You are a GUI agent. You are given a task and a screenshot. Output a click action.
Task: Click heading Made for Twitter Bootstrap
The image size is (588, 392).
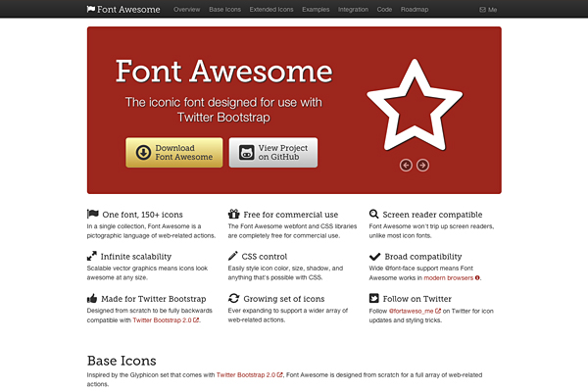click(154, 299)
